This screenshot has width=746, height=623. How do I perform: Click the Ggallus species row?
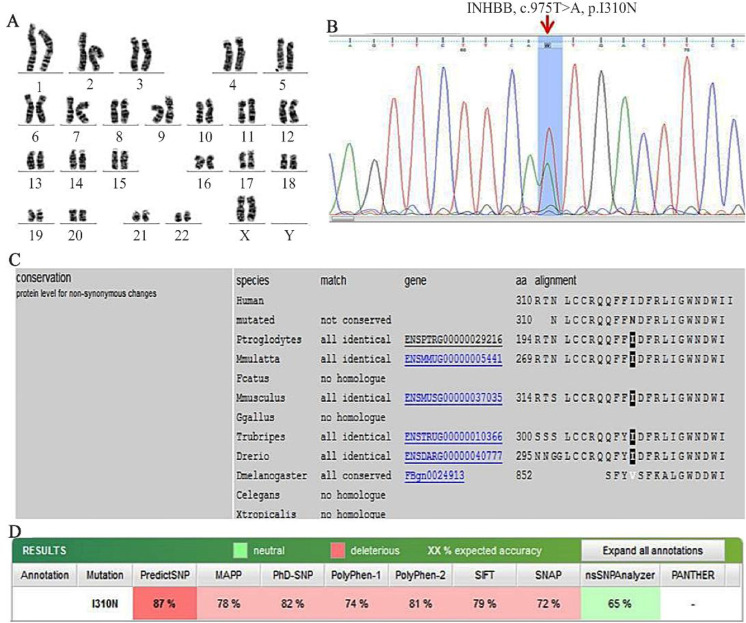[311, 417]
